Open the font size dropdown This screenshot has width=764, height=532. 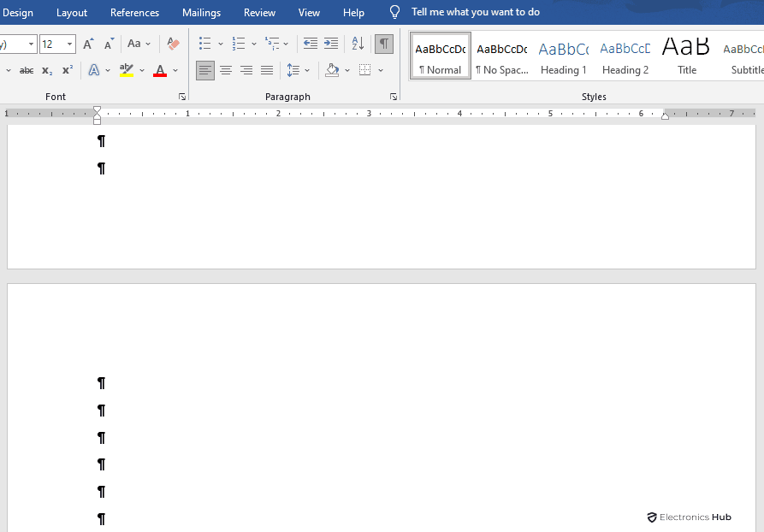69,44
